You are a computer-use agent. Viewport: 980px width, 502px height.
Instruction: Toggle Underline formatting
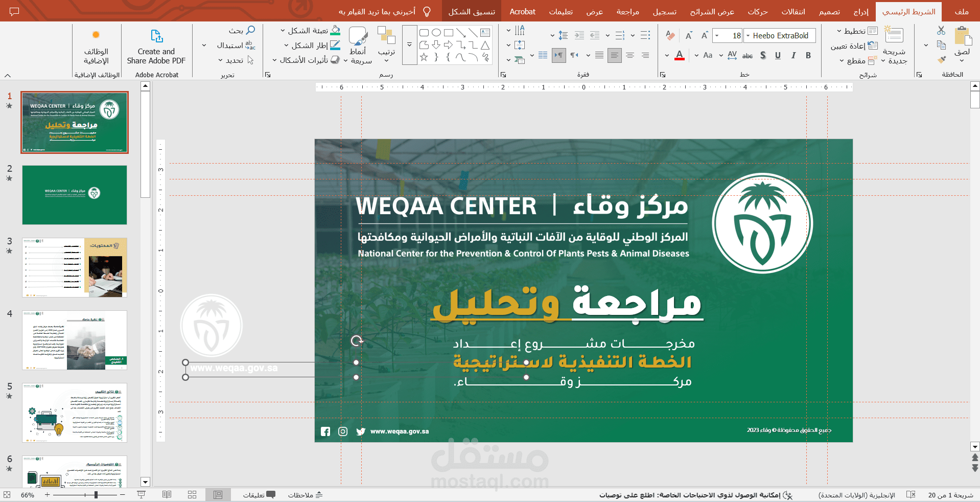pos(778,55)
